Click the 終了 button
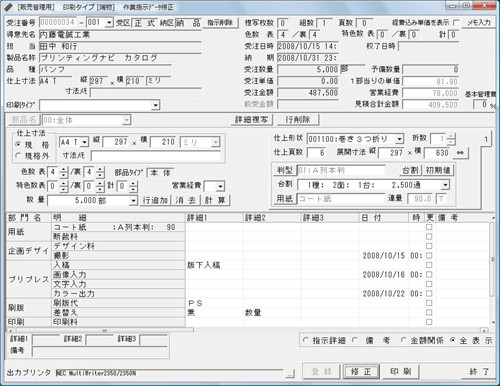 click(x=478, y=371)
